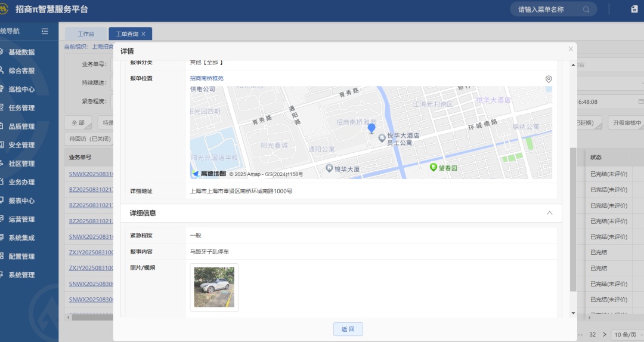Go to next page with pagination arrow
The height and width of the screenshot is (342, 644).
tap(604, 334)
